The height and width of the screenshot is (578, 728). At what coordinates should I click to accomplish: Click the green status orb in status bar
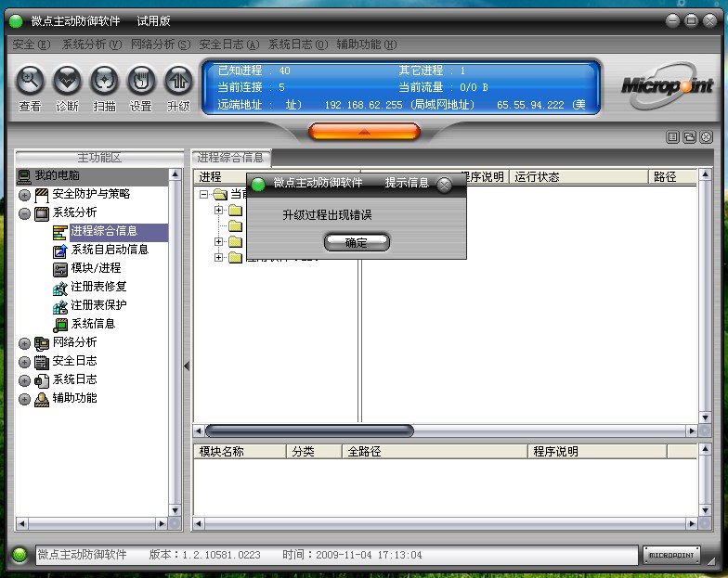[19, 555]
